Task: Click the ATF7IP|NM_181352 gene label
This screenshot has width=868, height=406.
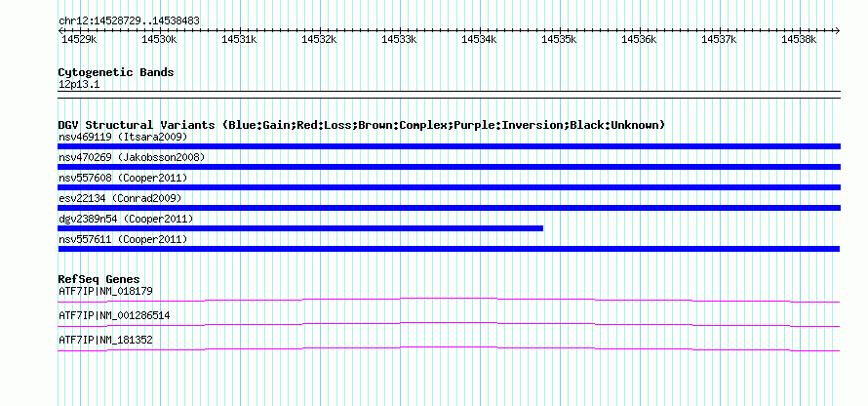Action: 105,340
